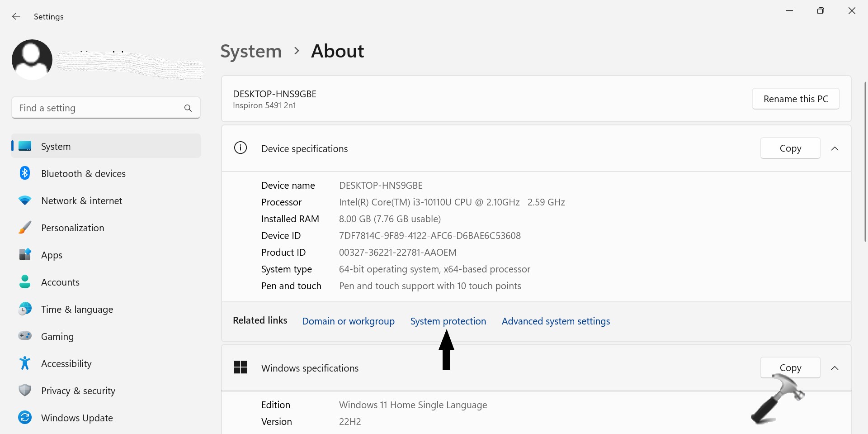Copy the device specifications

790,148
